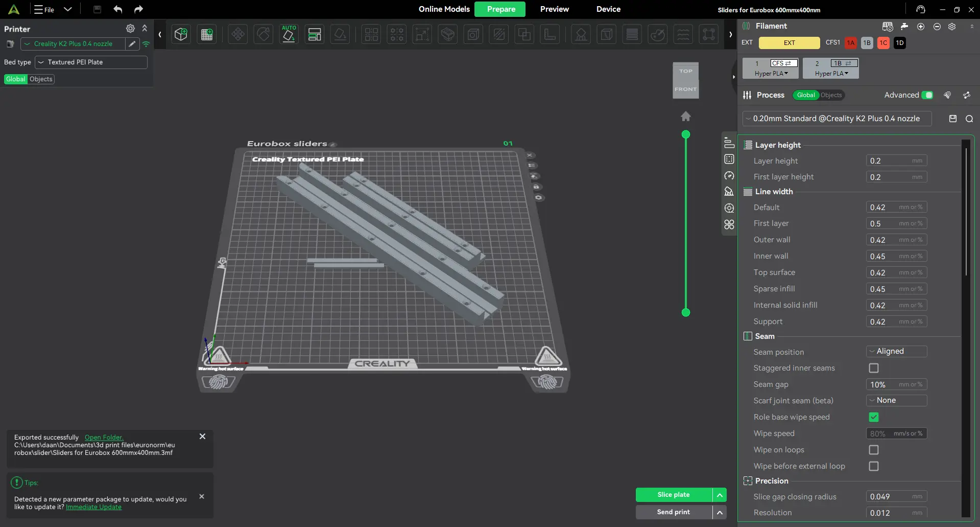Switch to the Online Models tab
Image resolution: width=980 pixels, height=527 pixels.
pos(444,9)
